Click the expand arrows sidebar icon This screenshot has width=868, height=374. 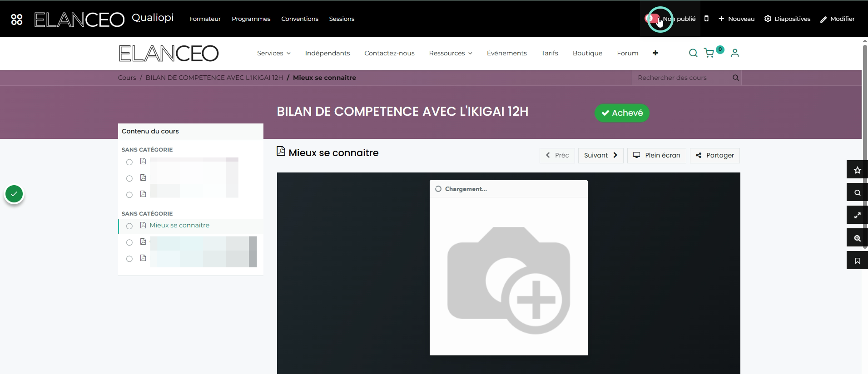[x=857, y=216]
